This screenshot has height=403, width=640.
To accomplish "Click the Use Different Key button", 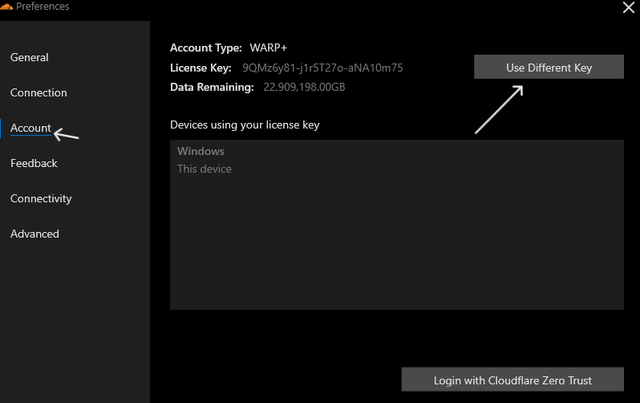I will point(549,67).
